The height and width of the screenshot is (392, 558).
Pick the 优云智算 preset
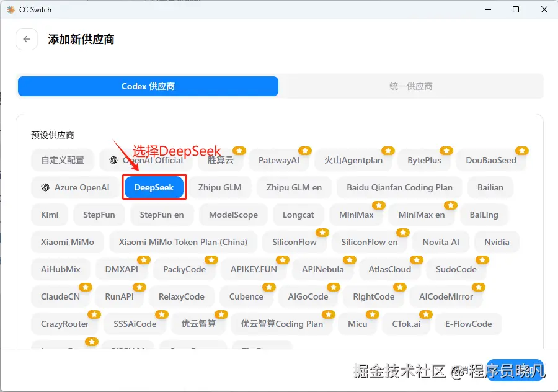tap(198, 324)
